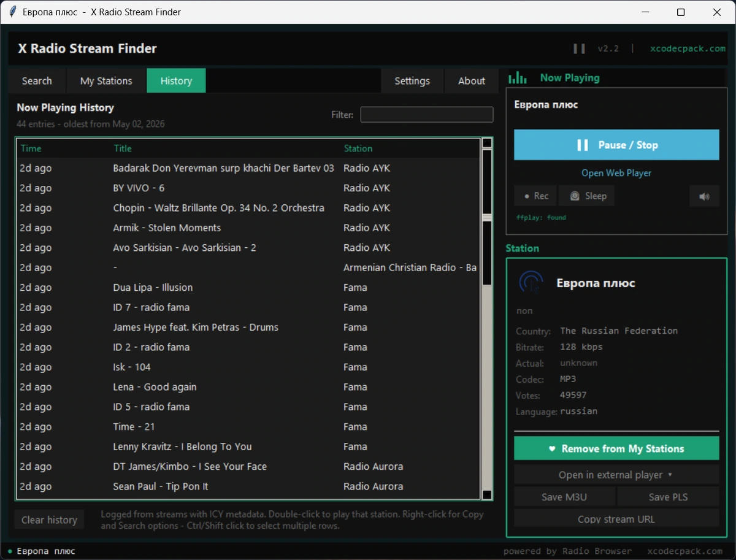Click the feather app icon in title bar
Image resolution: width=736 pixels, height=560 pixels.
click(12, 12)
